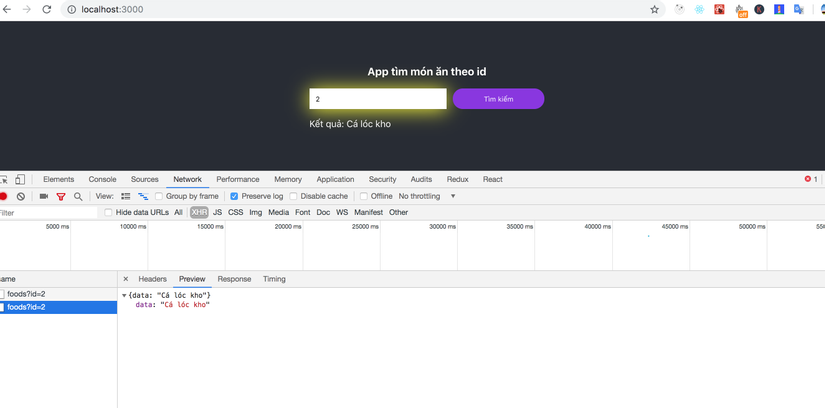Enable Group by frame checkbox
This screenshot has height=408, width=825.
coord(159,196)
